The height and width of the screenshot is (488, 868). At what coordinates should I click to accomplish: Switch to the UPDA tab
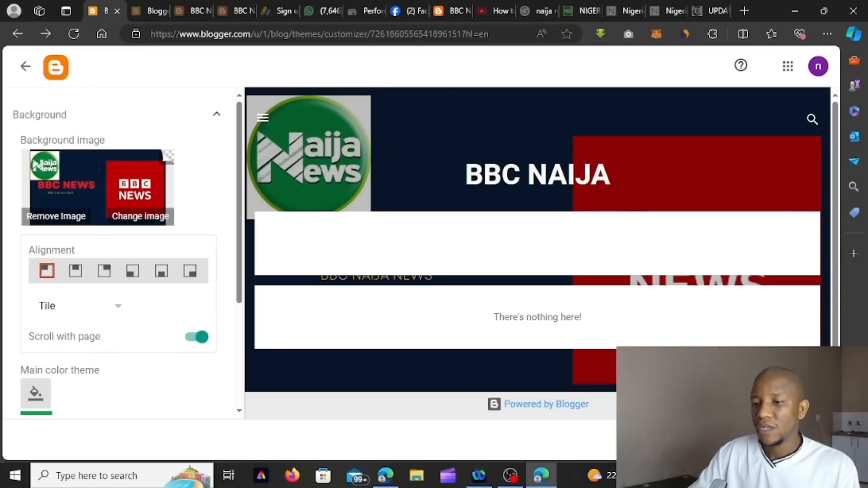pos(711,11)
